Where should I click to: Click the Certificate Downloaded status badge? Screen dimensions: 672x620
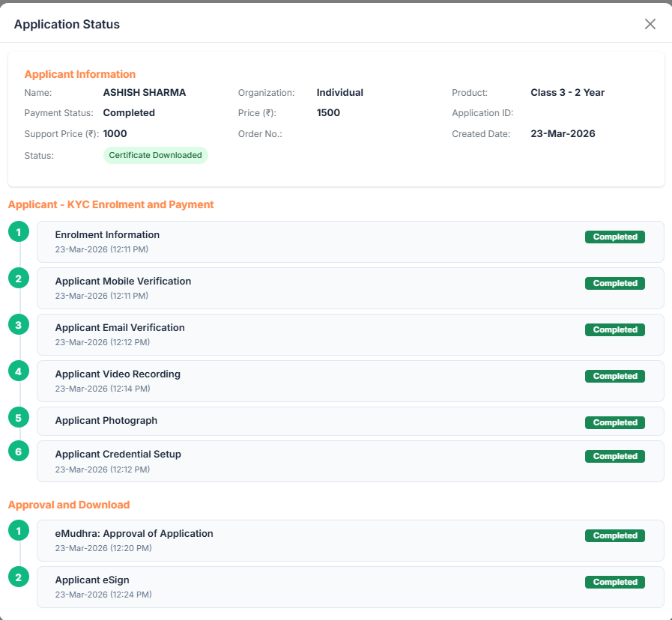tap(155, 155)
